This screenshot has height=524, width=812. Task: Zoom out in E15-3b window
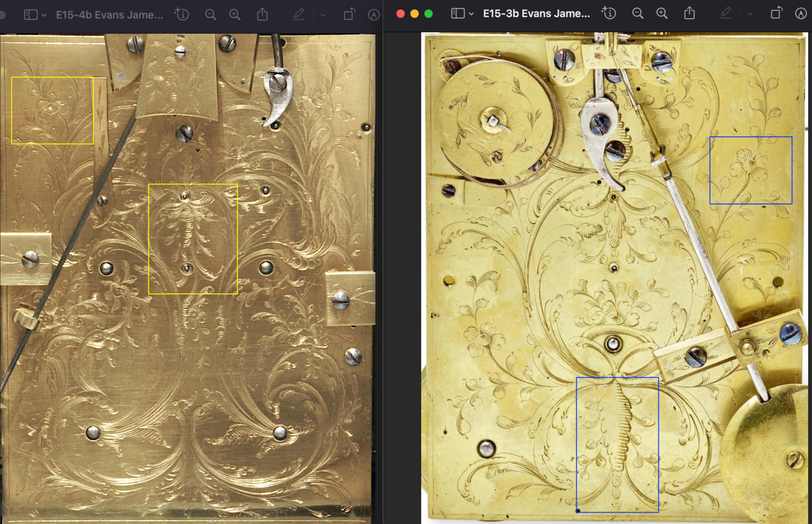point(637,14)
